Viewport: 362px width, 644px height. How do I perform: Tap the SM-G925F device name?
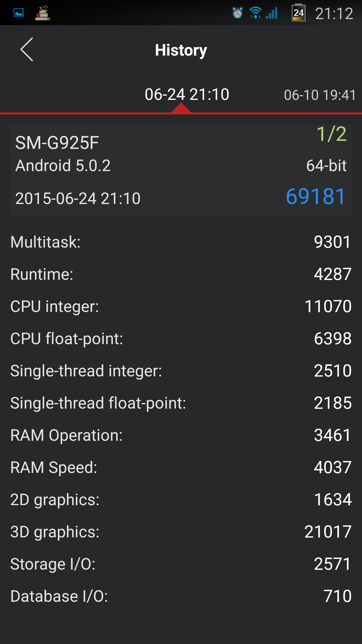57,143
